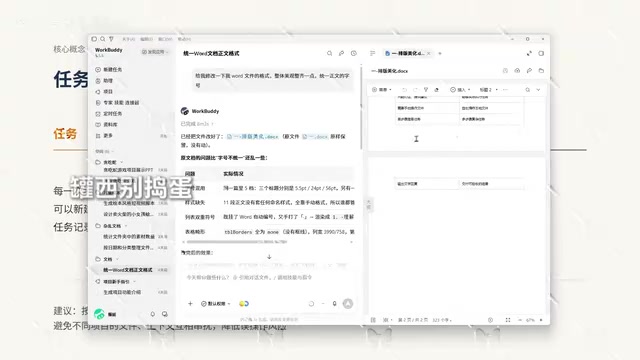Click the edit pen icon in document header
640x360 pixels.
pos(529,71)
